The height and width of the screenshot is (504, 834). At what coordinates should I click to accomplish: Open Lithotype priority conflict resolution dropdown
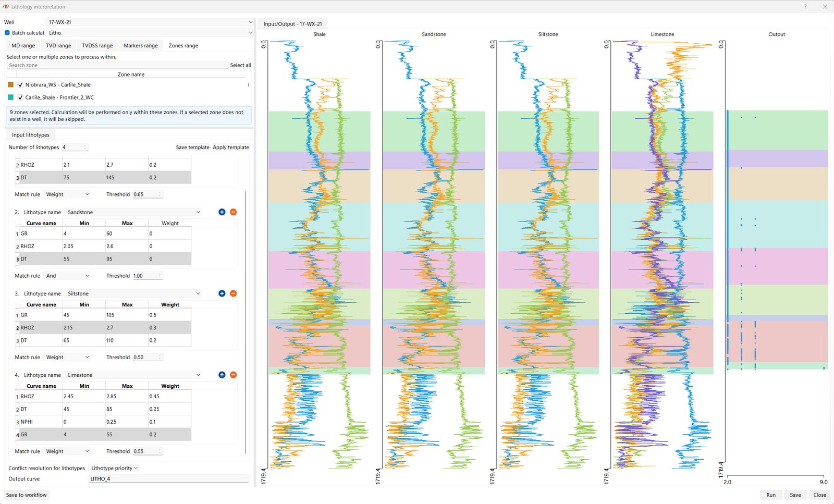[x=114, y=468]
